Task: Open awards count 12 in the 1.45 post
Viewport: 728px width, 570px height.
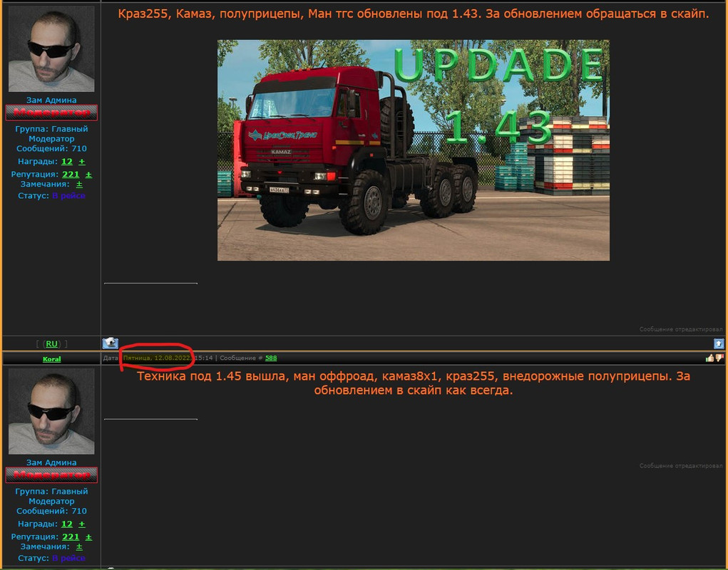Action: click(67, 524)
